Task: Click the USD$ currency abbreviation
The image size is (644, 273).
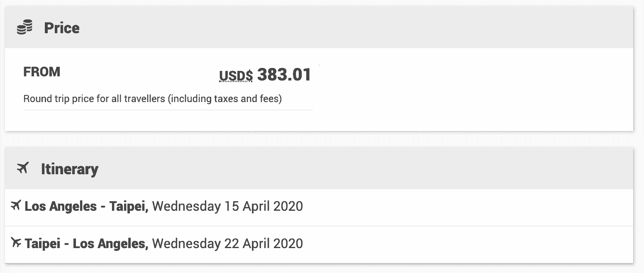Action: [236, 76]
